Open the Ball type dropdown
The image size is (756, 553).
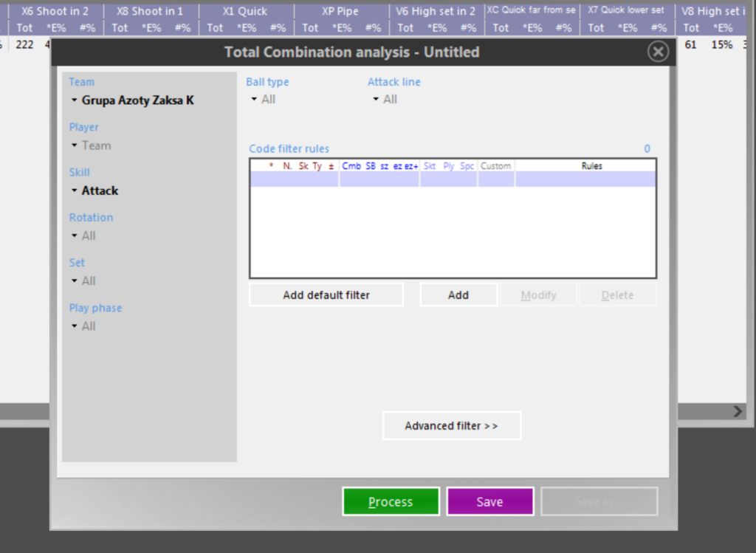point(263,99)
